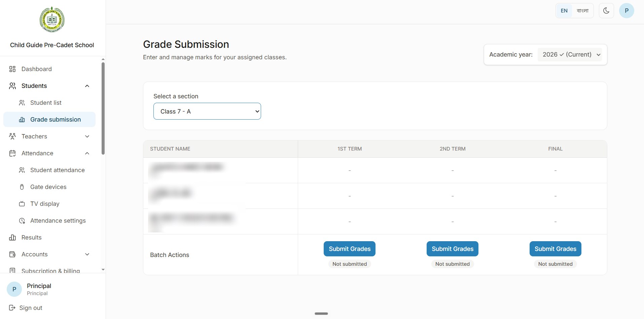This screenshot has height=319, width=644.
Task: Click the Gate devices icon
Action: 22,187
